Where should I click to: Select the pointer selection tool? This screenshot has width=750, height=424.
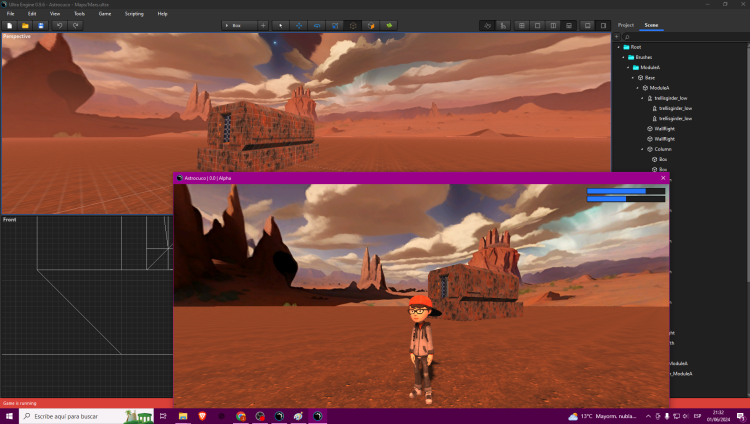click(280, 25)
